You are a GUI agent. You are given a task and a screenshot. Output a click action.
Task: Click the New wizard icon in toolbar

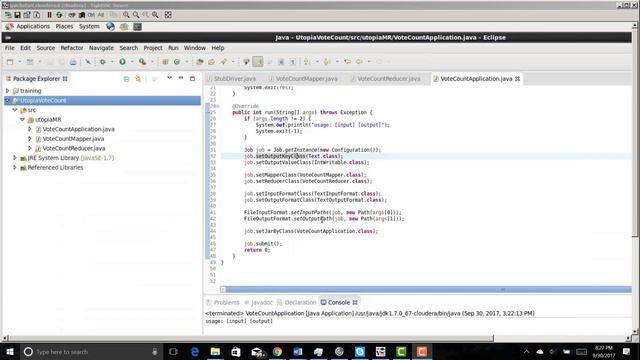(x=10, y=62)
